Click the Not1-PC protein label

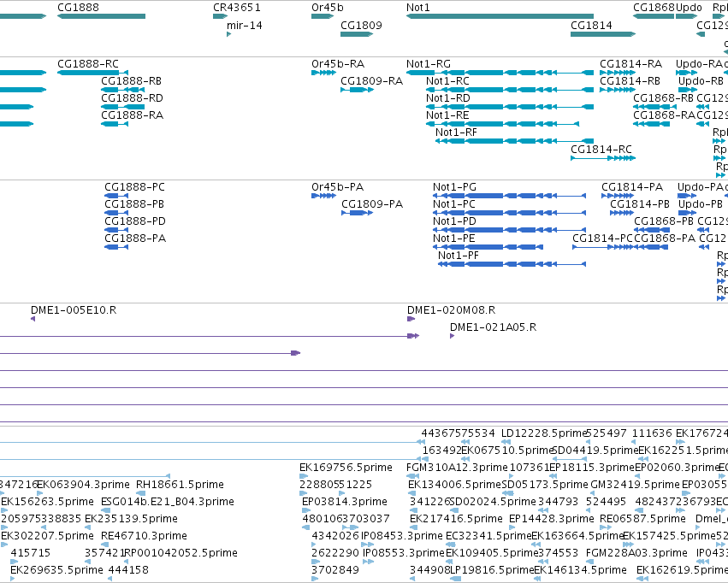pyautogui.click(x=454, y=204)
